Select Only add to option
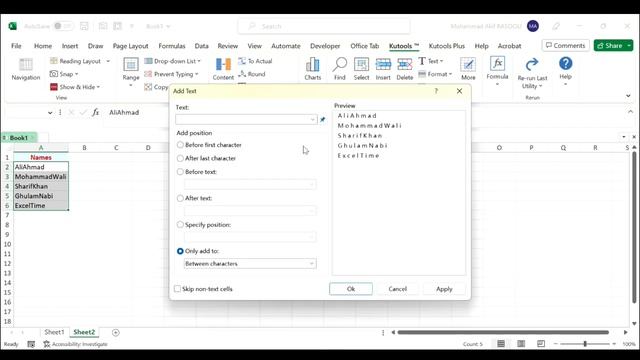This screenshot has height=360, width=640. [x=180, y=251]
